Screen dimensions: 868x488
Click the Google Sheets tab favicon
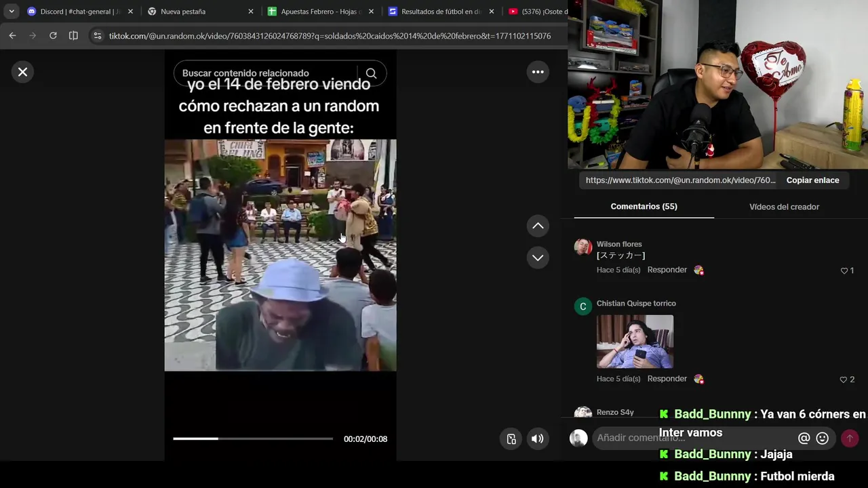tap(272, 12)
